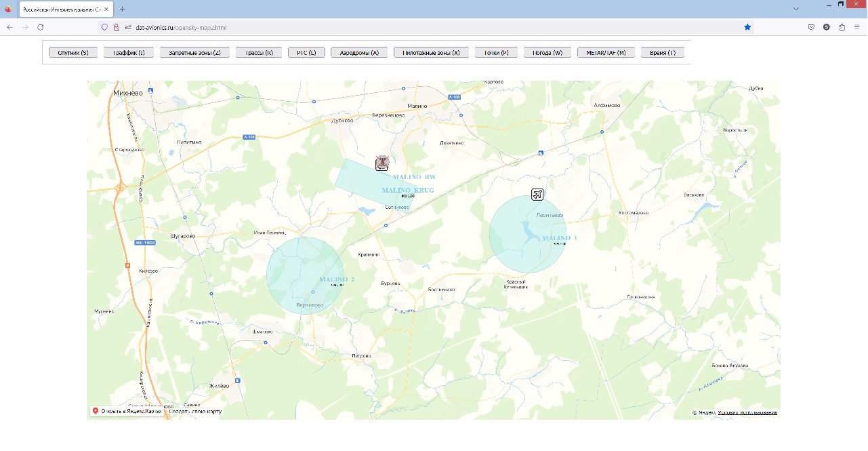868x451 pixels.
Task: List all tabs with the chevron
Action: click(796, 9)
